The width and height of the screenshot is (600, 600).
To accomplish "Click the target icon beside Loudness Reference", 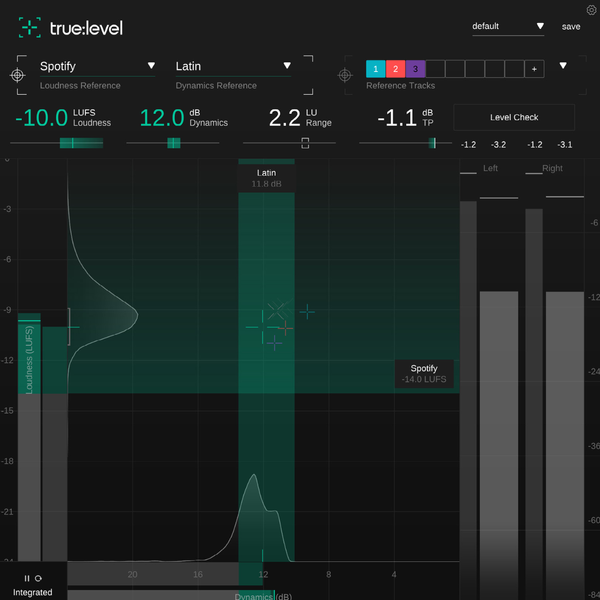I will click(x=18, y=75).
